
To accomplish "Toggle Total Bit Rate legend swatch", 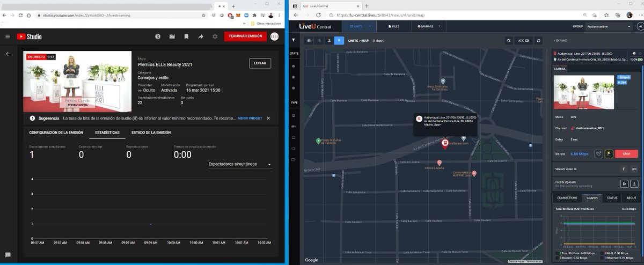I will pyautogui.click(x=558, y=253).
